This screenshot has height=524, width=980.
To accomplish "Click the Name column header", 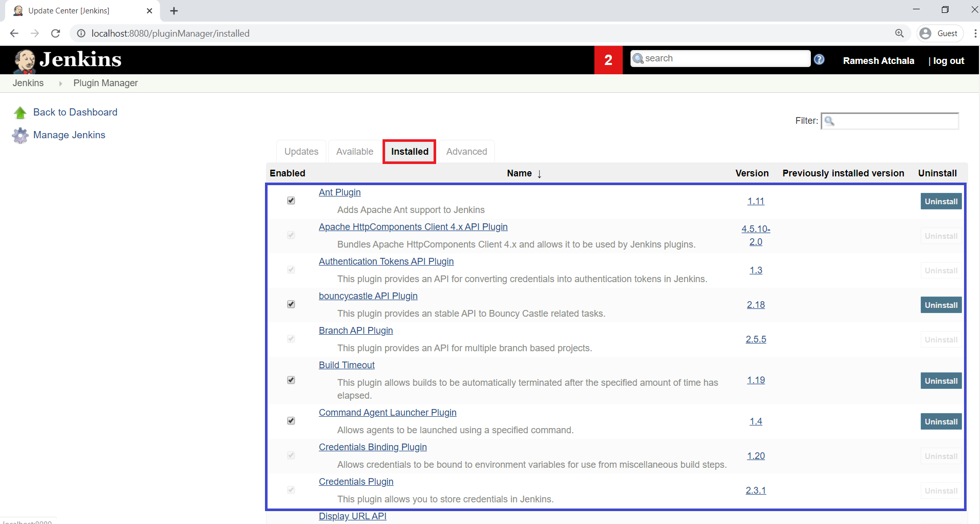I will 519,173.
